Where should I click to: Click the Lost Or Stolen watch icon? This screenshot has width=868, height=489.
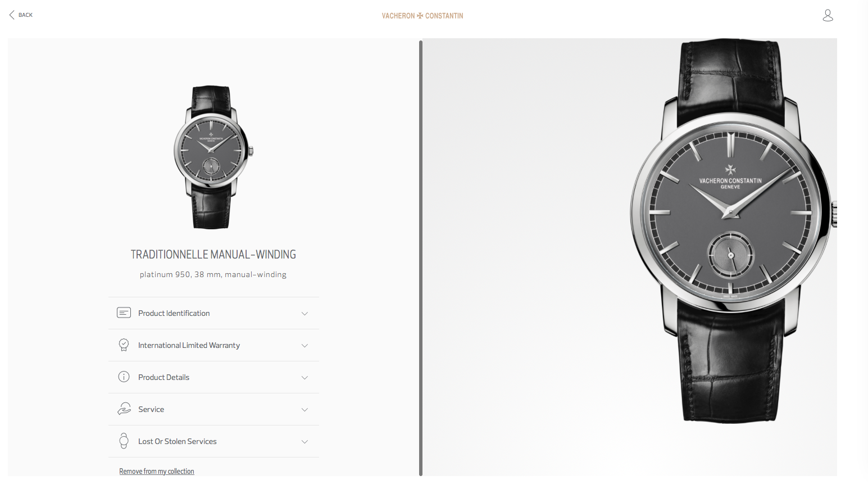(x=124, y=441)
